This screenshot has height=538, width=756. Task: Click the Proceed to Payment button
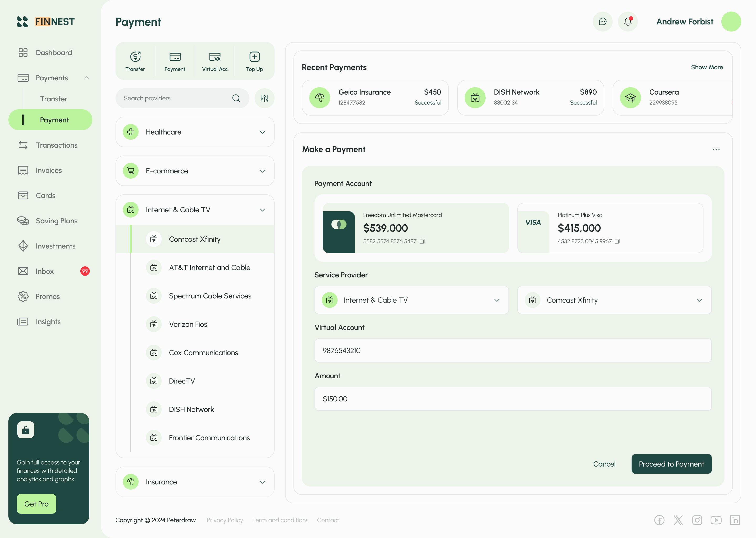pyautogui.click(x=671, y=464)
